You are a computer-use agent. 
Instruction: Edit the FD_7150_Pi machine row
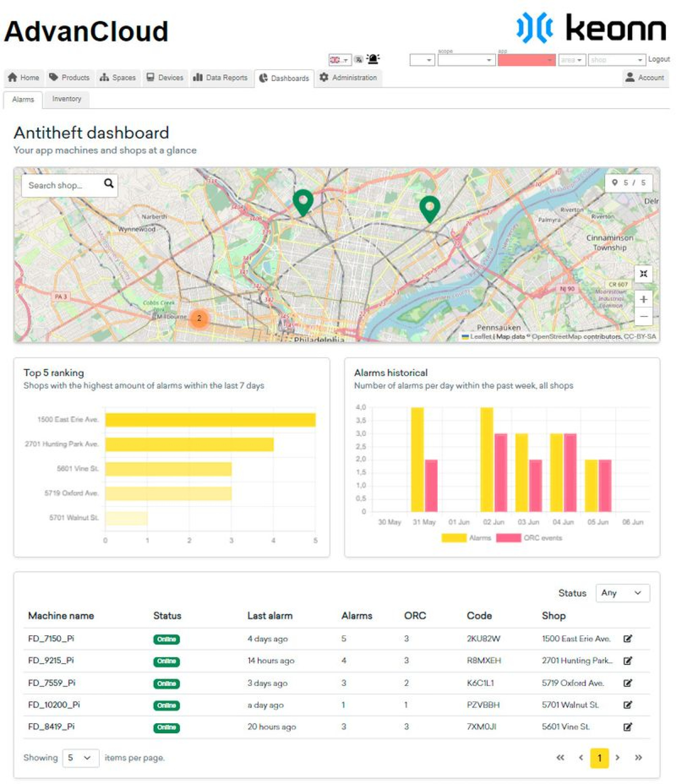(x=627, y=639)
